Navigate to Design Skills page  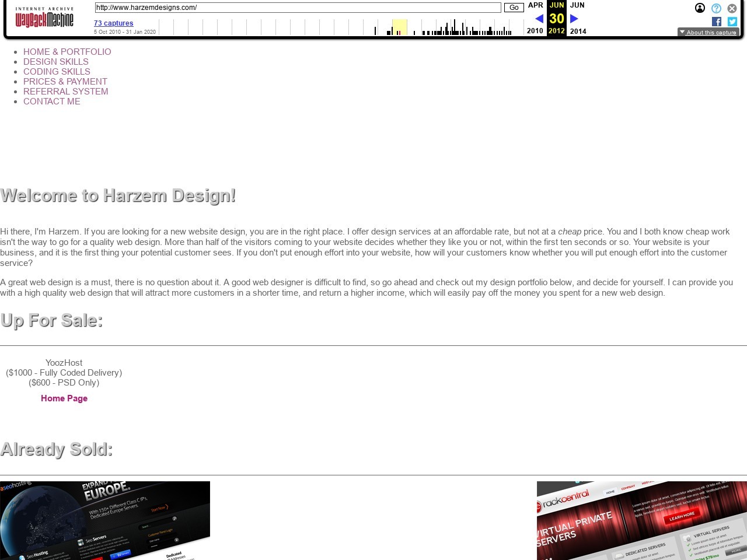(x=56, y=62)
